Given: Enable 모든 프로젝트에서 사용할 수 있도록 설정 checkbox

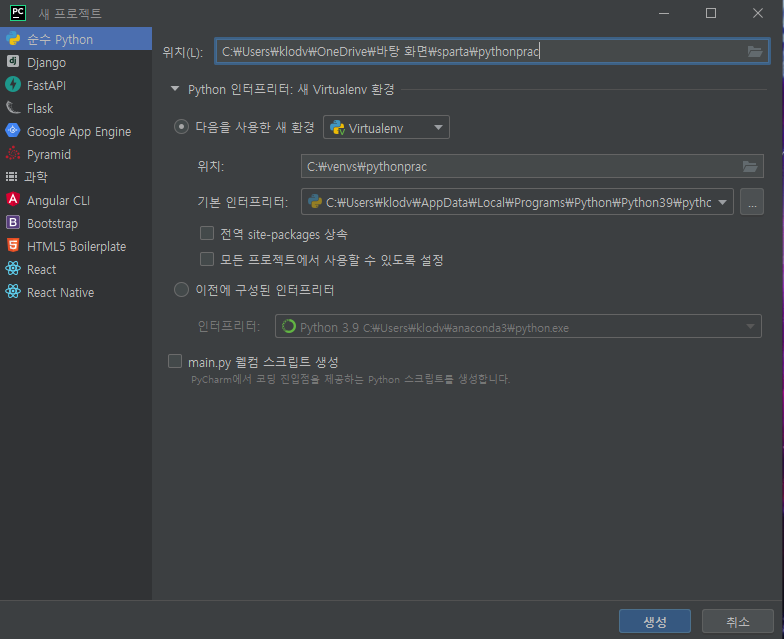Looking at the screenshot, I should (206, 259).
